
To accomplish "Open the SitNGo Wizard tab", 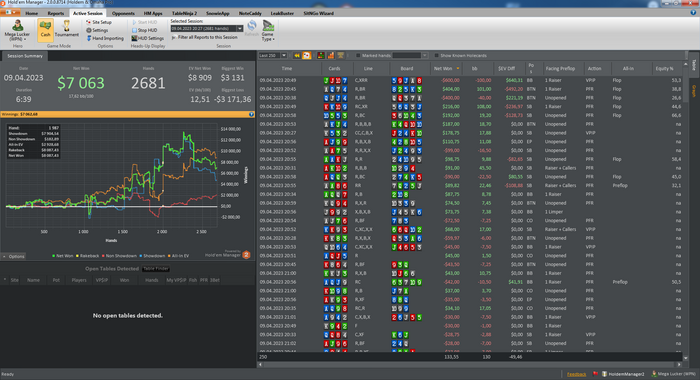I will (x=318, y=13).
